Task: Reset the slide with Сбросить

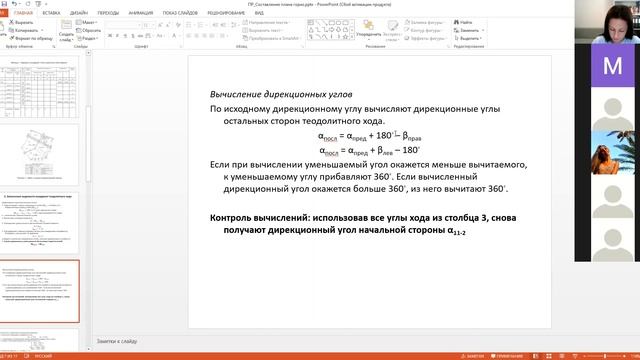Action: 89,30
